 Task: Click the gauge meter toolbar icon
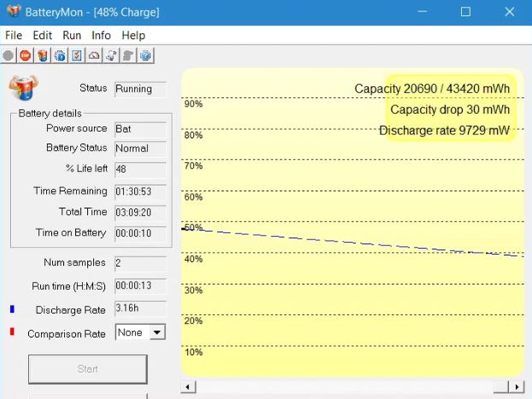click(94, 56)
